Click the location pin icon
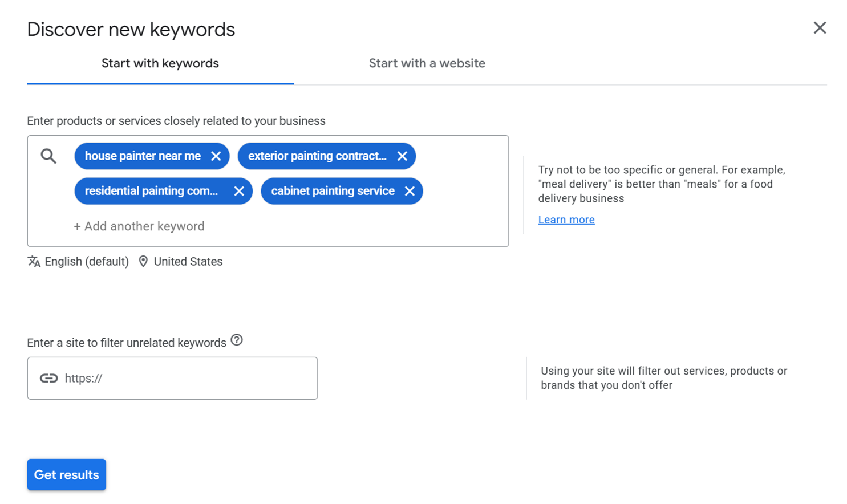This screenshot has width=847, height=504. [x=143, y=262]
